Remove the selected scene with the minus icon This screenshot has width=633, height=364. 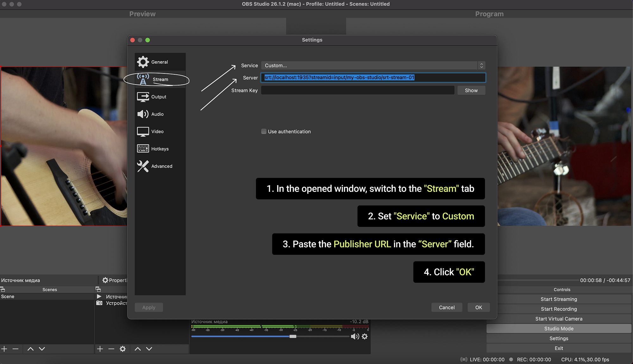[16, 349]
